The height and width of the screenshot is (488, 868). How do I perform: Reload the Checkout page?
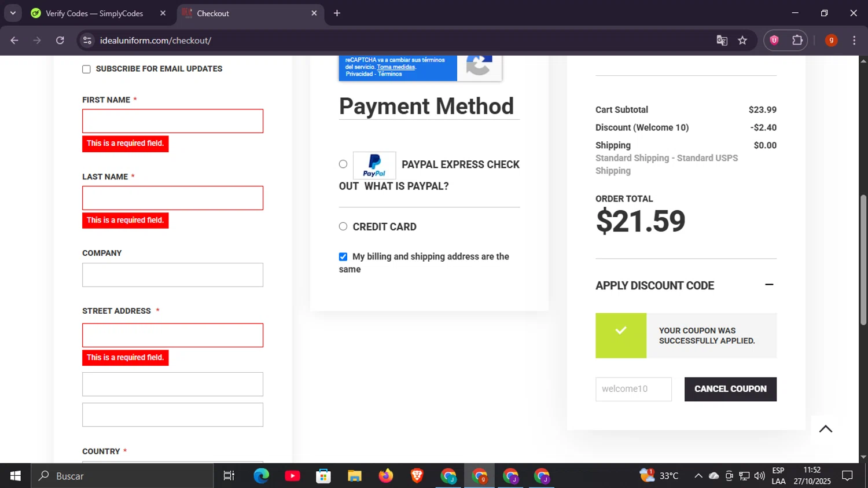pos(60,41)
